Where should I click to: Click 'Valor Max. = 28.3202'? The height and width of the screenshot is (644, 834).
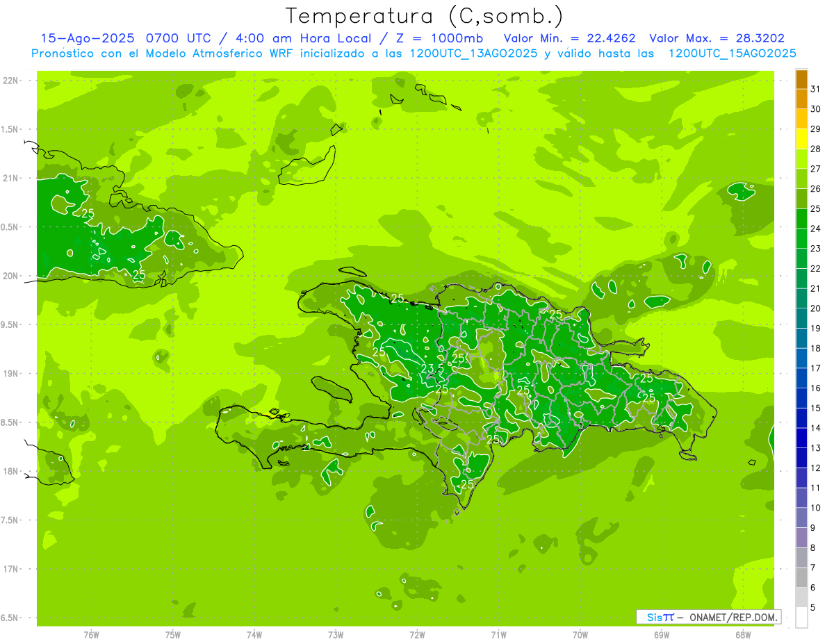[717, 38]
